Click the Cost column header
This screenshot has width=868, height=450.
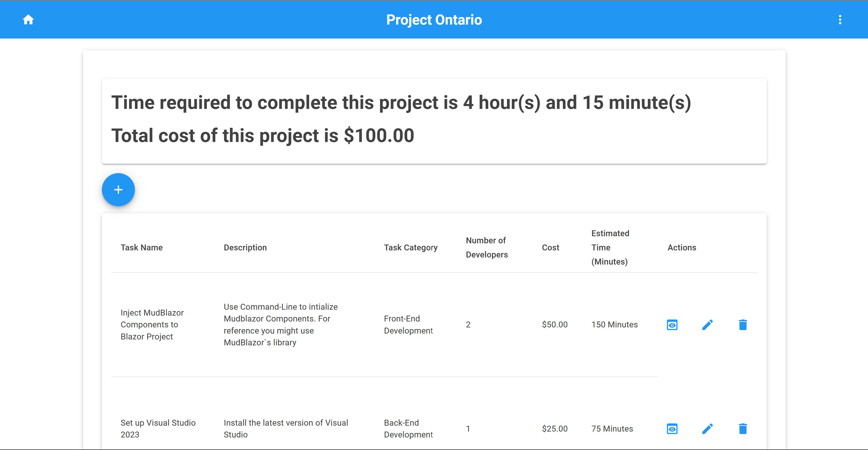pos(550,248)
